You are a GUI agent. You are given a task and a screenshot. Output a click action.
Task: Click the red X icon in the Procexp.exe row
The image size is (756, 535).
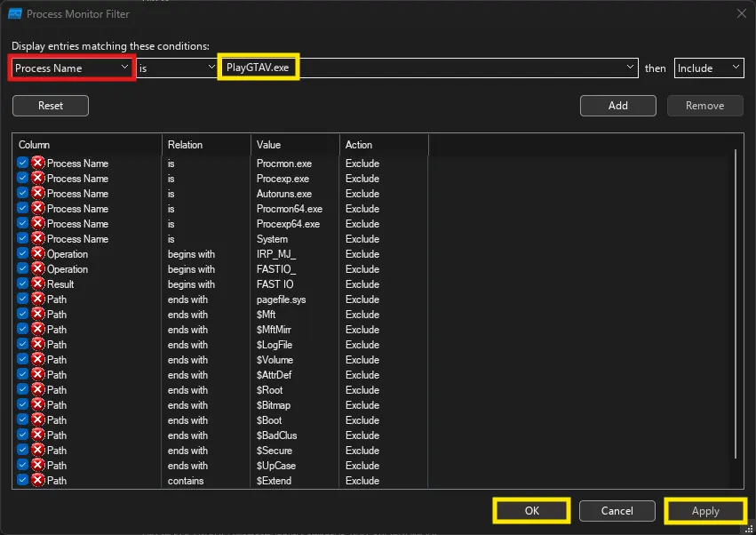[38, 178]
